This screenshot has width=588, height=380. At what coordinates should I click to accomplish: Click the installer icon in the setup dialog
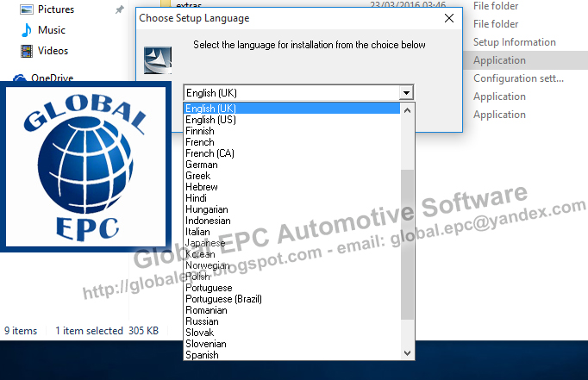tap(158, 60)
